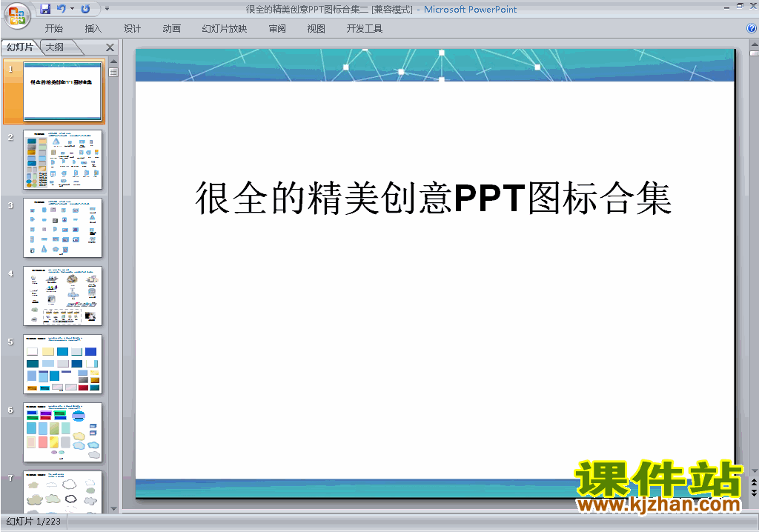759x532 pixels.
Task: Close the slides thumbnail pane
Action: click(110, 47)
